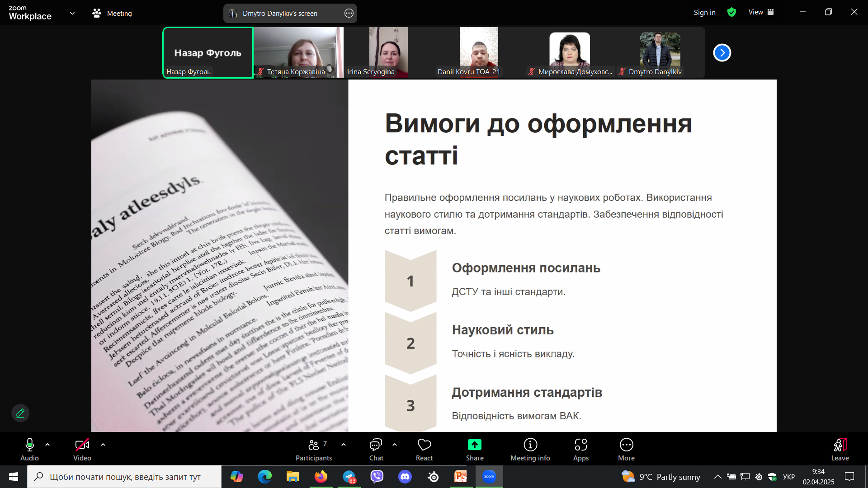Show next participants with blue arrow
This screenshot has width=868, height=488.
[722, 53]
